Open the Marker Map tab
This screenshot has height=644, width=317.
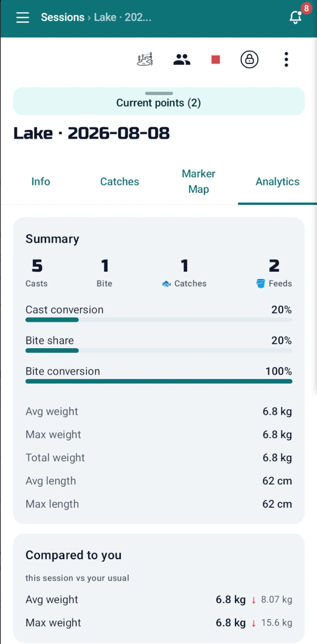[198, 181]
